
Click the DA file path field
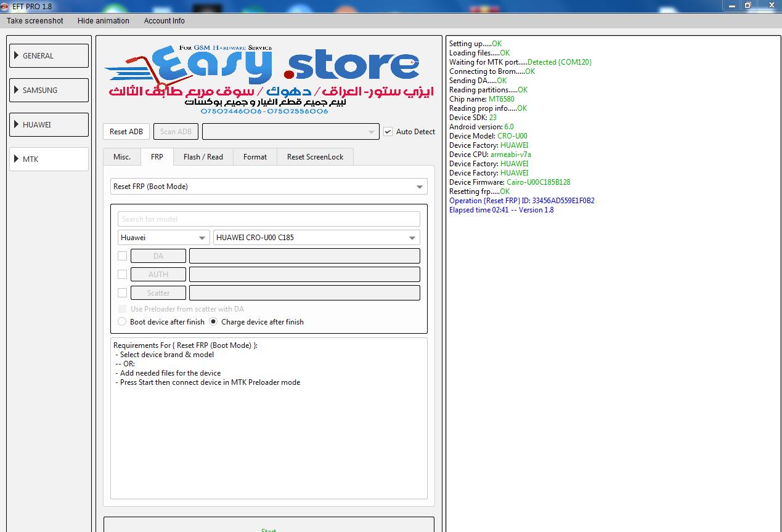pos(304,256)
